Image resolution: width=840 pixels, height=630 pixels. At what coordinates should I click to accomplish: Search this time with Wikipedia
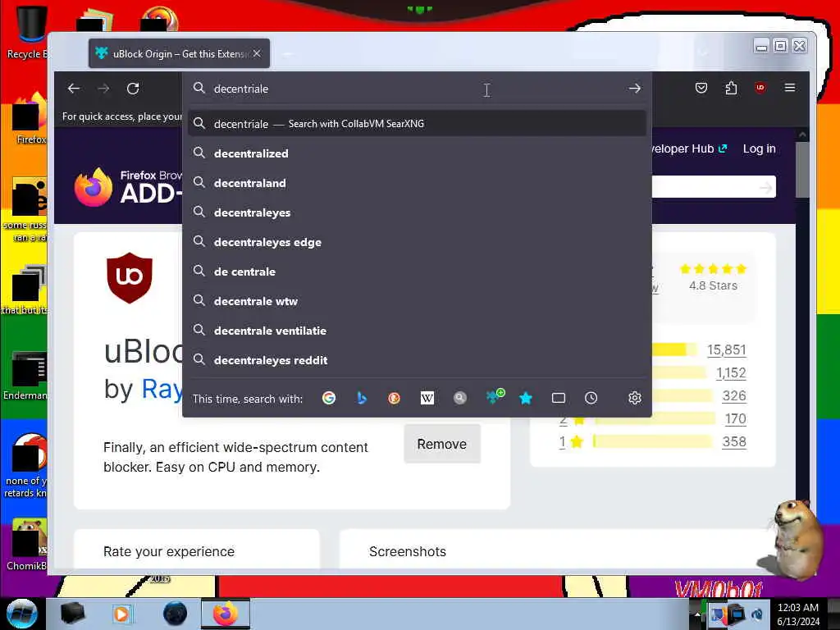tap(427, 398)
